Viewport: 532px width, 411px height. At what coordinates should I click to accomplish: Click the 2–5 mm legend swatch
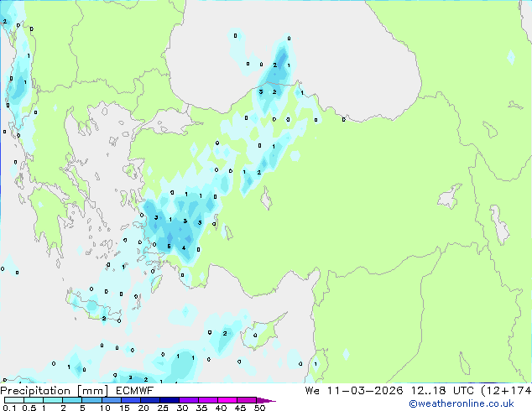[x=72, y=400]
